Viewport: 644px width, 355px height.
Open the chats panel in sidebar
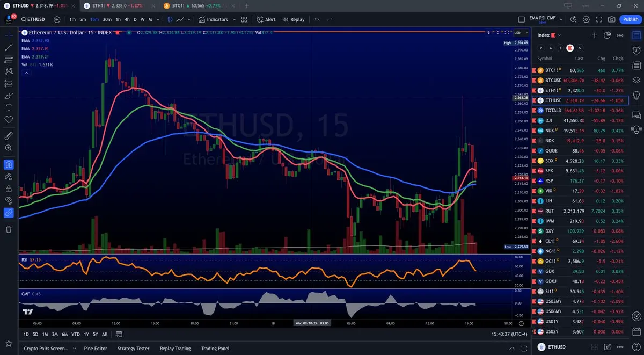click(636, 114)
